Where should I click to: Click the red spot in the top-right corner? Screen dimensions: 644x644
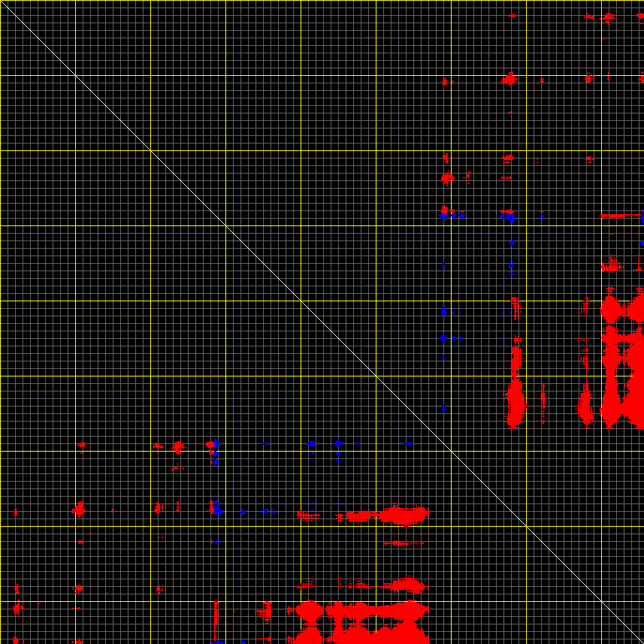coord(607,16)
